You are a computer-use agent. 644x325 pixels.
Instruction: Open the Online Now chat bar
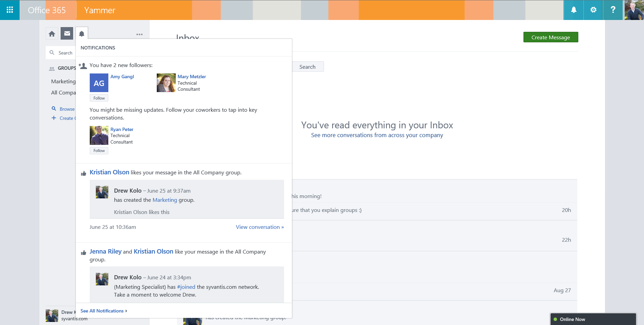tap(593, 319)
